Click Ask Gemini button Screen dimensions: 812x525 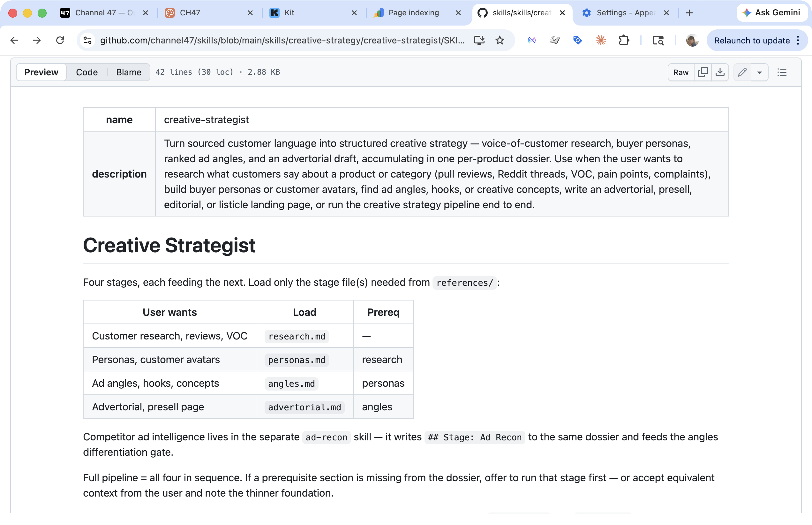771,12
